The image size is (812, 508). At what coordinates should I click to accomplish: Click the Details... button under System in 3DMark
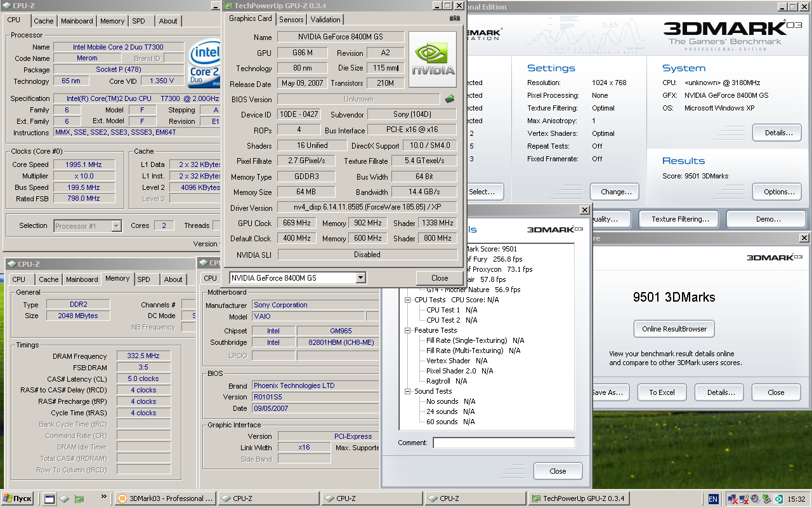tap(778, 133)
